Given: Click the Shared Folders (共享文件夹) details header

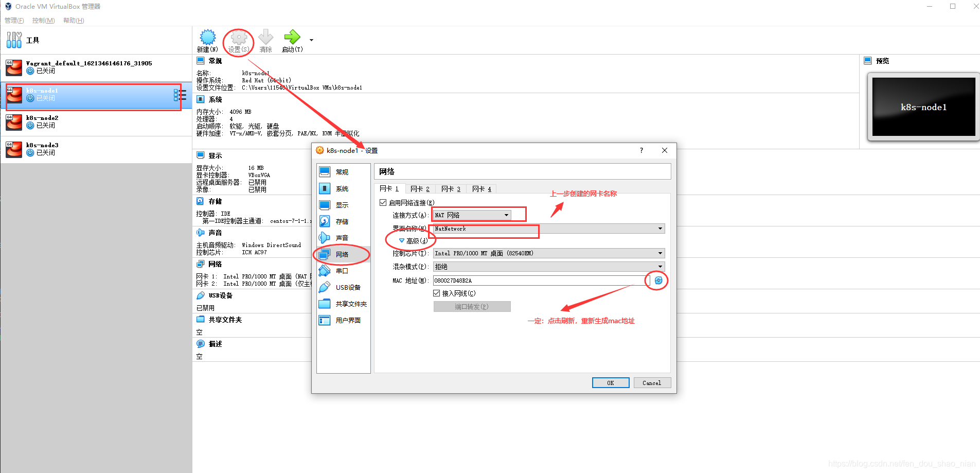Looking at the screenshot, I should tap(225, 320).
